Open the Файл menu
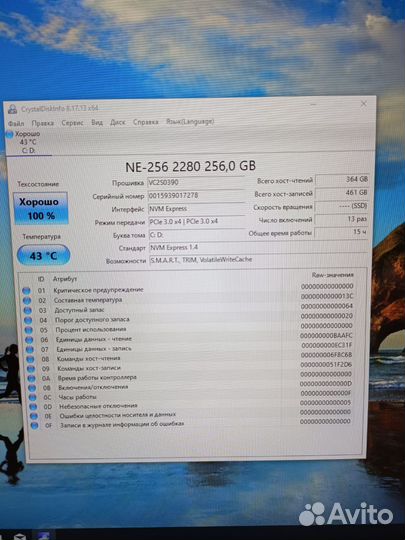405x540 pixels. [x=16, y=123]
